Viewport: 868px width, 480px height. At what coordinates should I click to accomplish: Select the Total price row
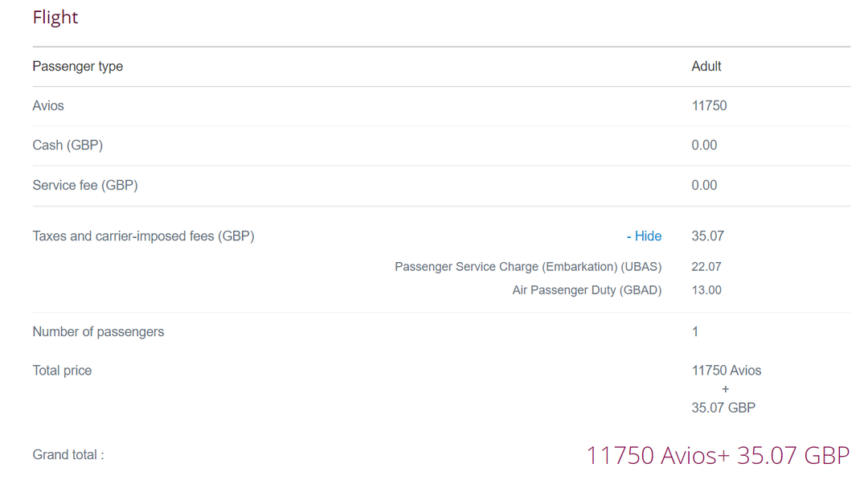(61, 370)
